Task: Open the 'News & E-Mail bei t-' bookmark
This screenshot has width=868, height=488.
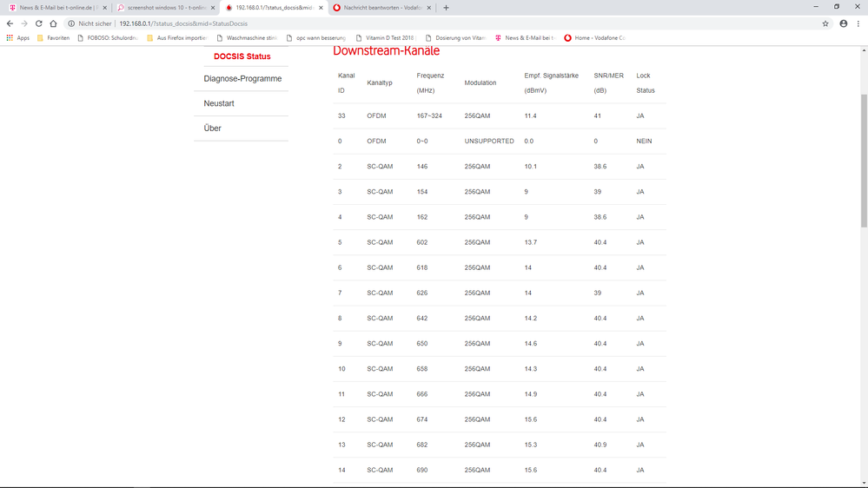Action: (x=525, y=38)
